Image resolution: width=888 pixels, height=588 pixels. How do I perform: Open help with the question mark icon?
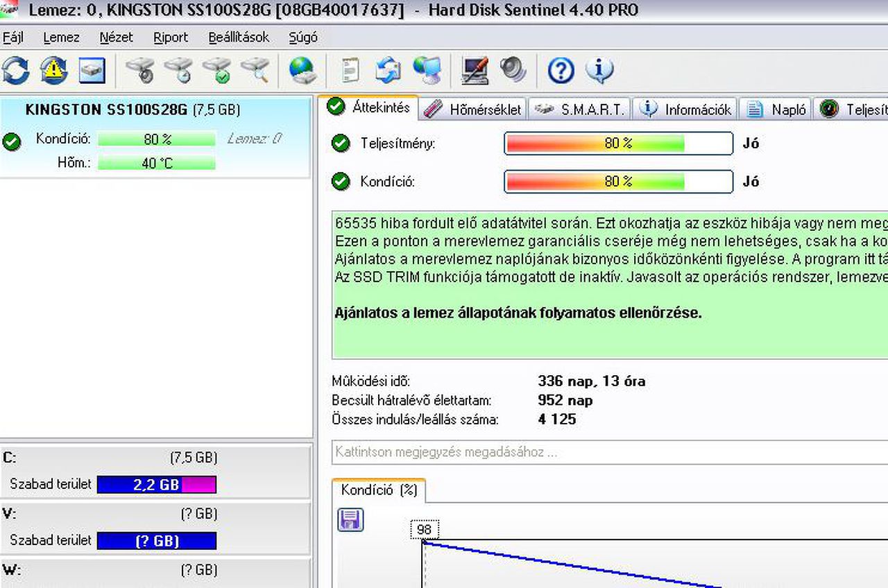[561, 71]
